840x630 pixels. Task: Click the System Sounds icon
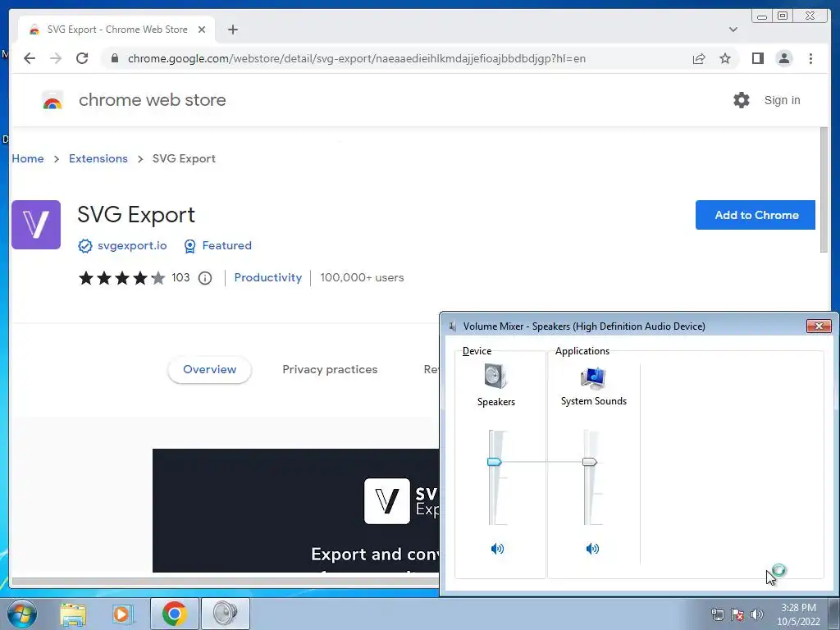[593, 377]
